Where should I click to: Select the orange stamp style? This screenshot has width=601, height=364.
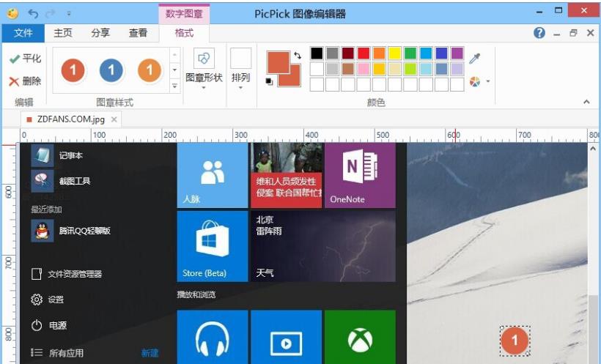click(150, 70)
